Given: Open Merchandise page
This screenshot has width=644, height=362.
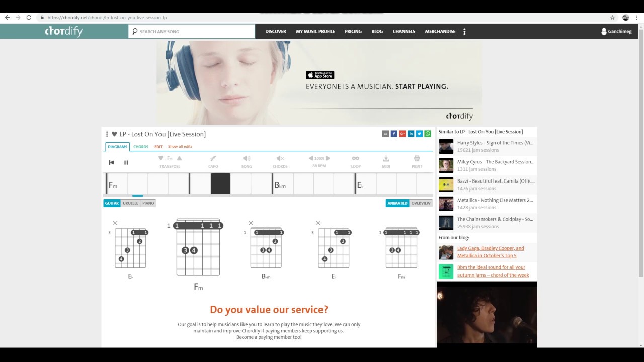Looking at the screenshot, I should 440,31.
